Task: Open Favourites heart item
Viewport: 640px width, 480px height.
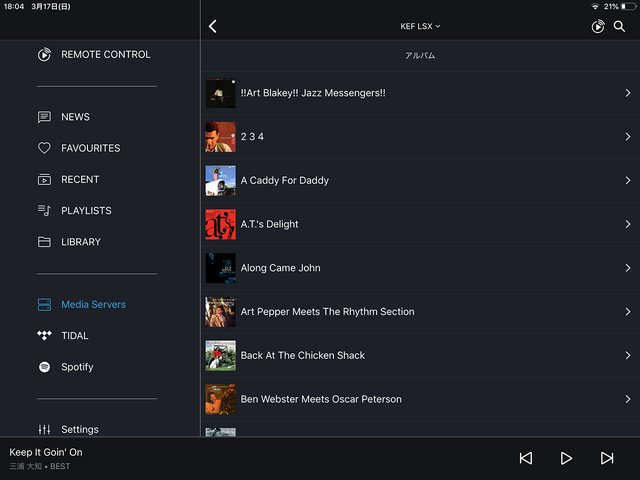Action: (x=90, y=148)
